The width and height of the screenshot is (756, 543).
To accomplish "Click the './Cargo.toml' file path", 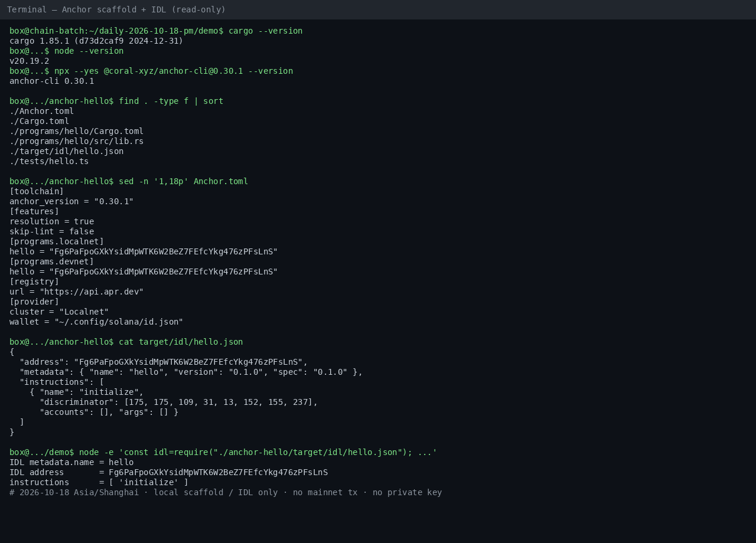I will [40, 121].
